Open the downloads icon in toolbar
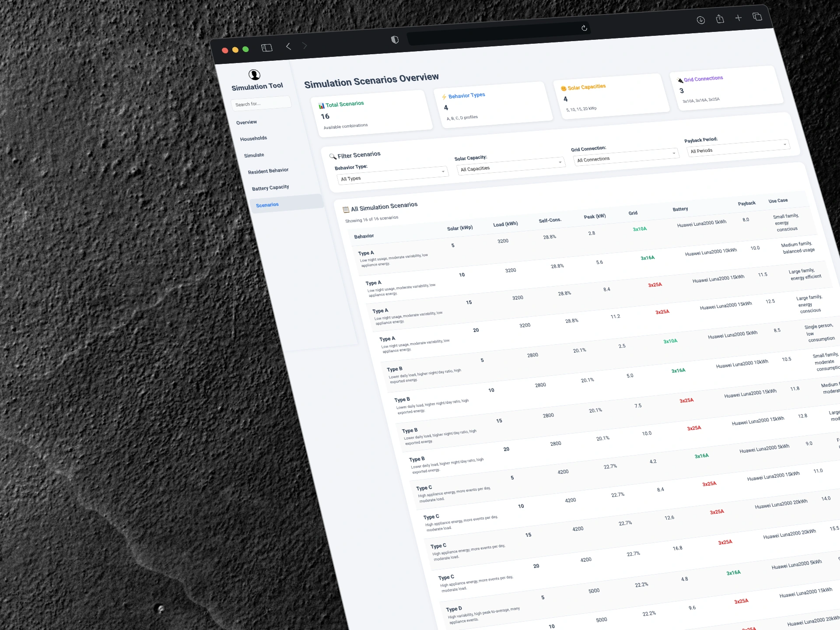Screen dimensions: 840x630 (x=700, y=20)
